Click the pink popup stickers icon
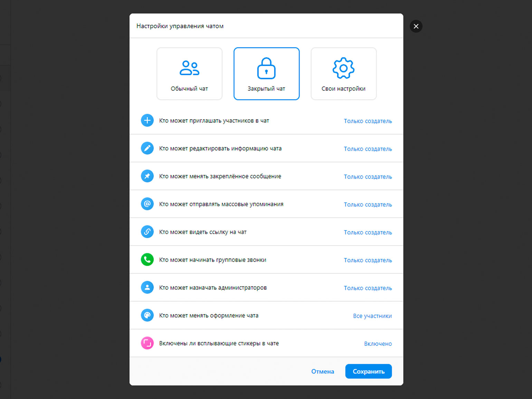Viewport: 532px width, 399px height. (147, 343)
